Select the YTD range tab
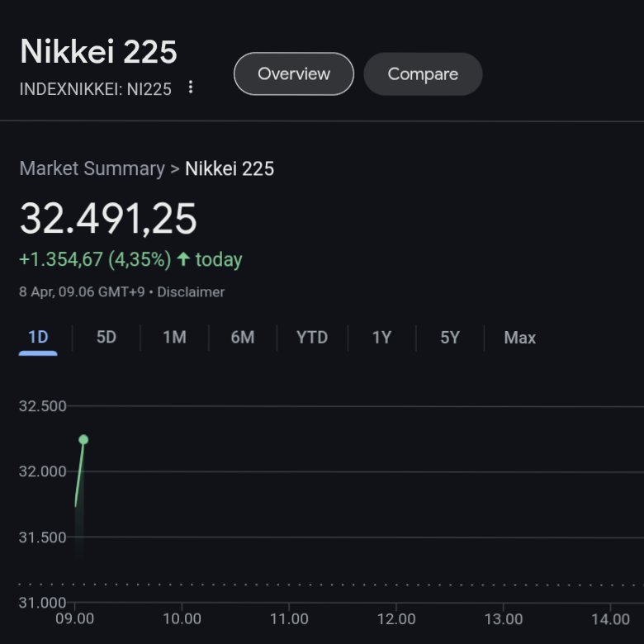The image size is (644, 644). [x=312, y=338]
